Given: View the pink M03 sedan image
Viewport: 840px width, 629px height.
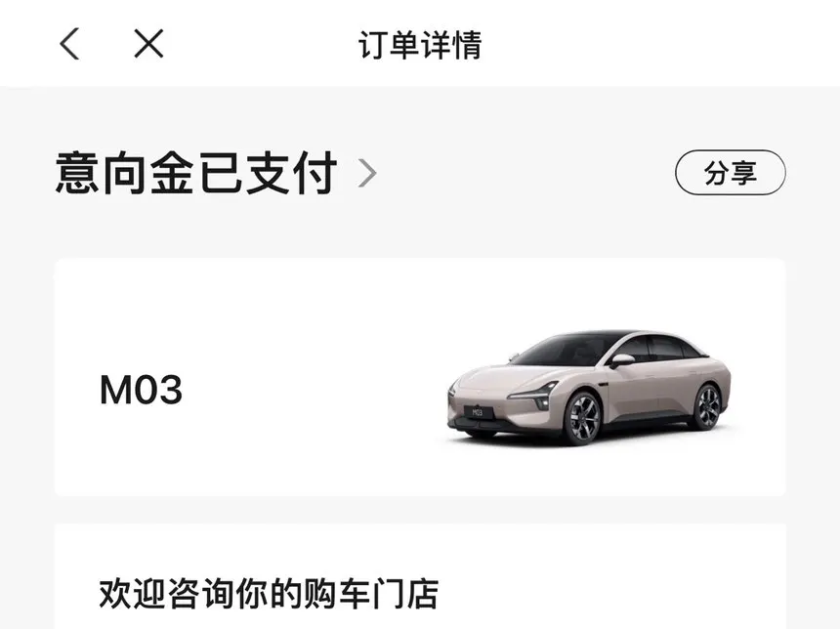Looking at the screenshot, I should [589, 387].
